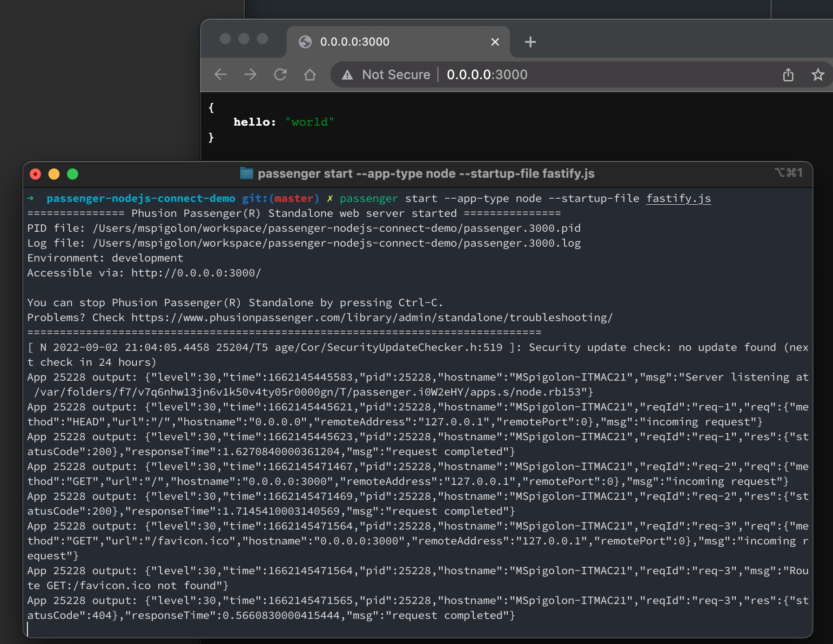Open the phusionpassenger troubleshooting URL
The height and width of the screenshot is (644, 833).
pos(372,318)
